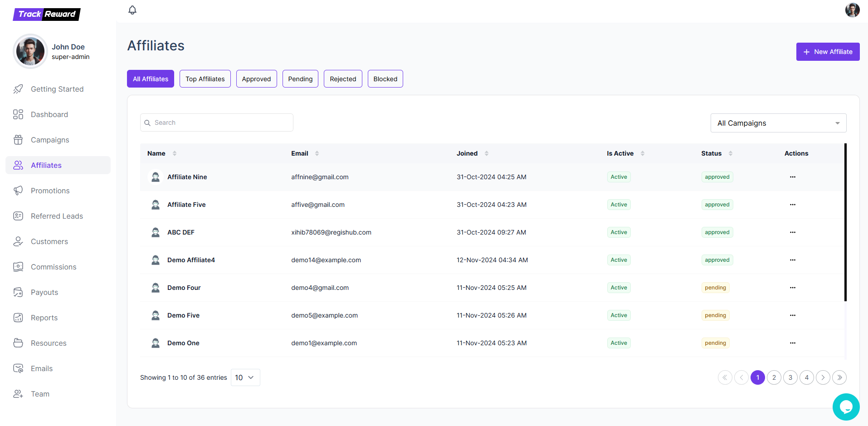
Task: Open the Resources folder icon
Action: [x=18, y=343]
